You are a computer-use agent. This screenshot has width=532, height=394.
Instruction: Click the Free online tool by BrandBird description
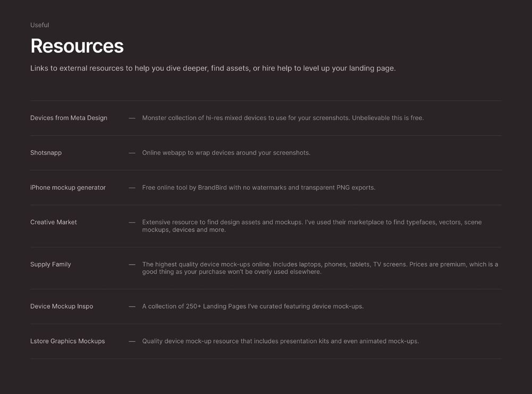pyautogui.click(x=259, y=188)
